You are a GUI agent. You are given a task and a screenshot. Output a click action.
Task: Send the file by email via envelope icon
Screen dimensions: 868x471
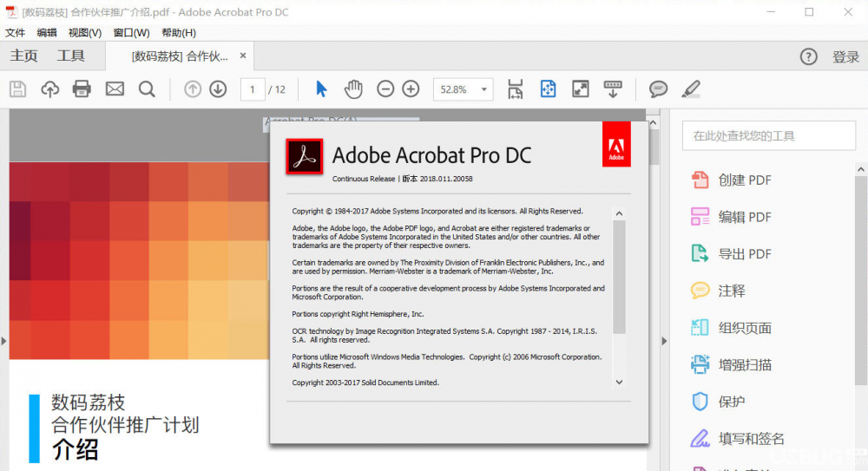point(115,89)
